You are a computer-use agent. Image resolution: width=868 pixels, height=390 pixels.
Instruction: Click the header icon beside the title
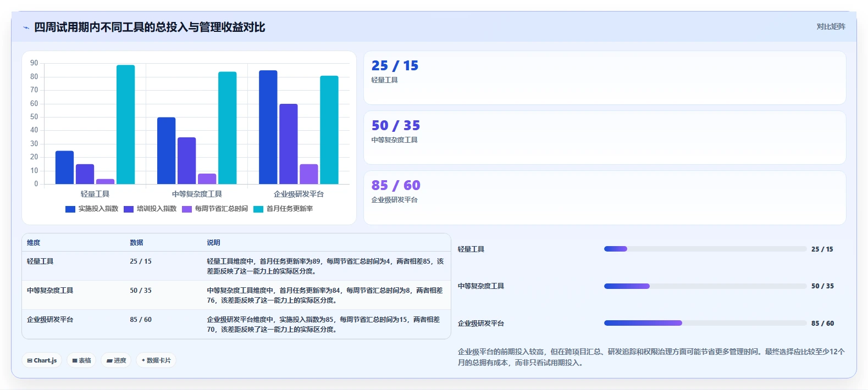[26, 27]
